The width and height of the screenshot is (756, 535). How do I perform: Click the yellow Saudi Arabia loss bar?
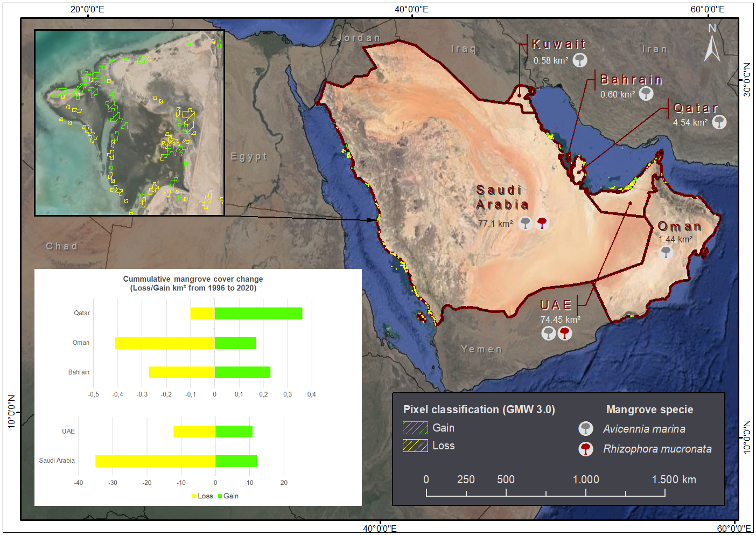click(x=156, y=461)
